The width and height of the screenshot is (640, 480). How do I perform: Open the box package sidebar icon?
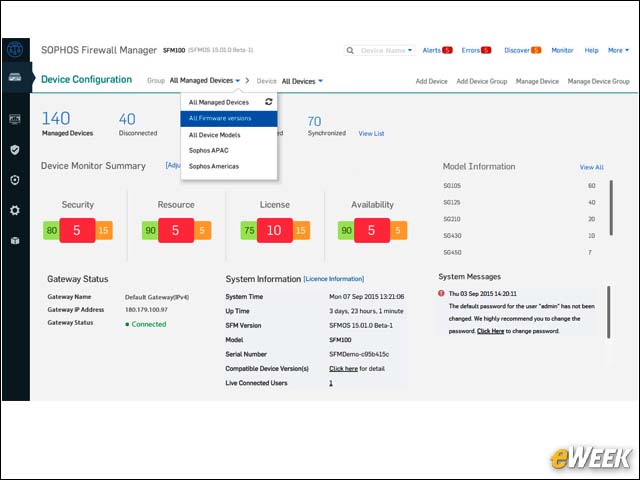pyautogui.click(x=15, y=240)
